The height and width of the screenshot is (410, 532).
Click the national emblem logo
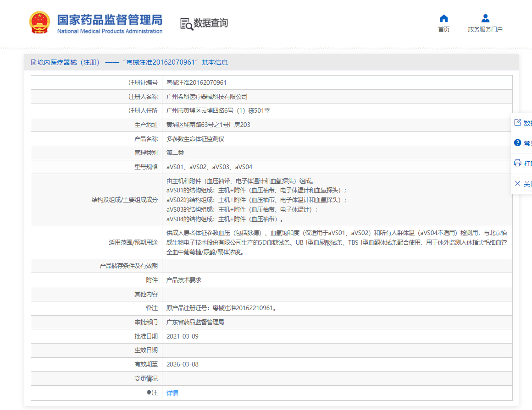click(x=40, y=22)
